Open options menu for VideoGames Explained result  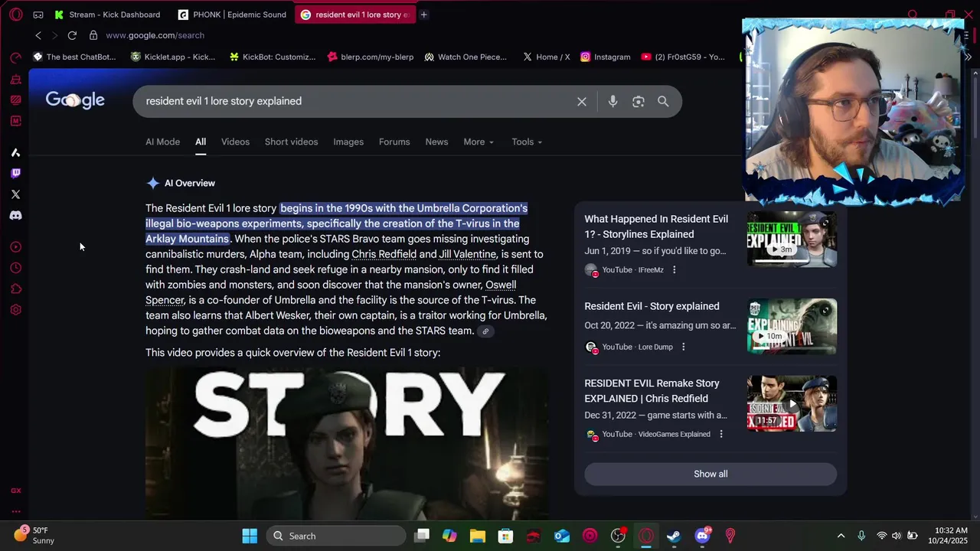click(x=720, y=434)
